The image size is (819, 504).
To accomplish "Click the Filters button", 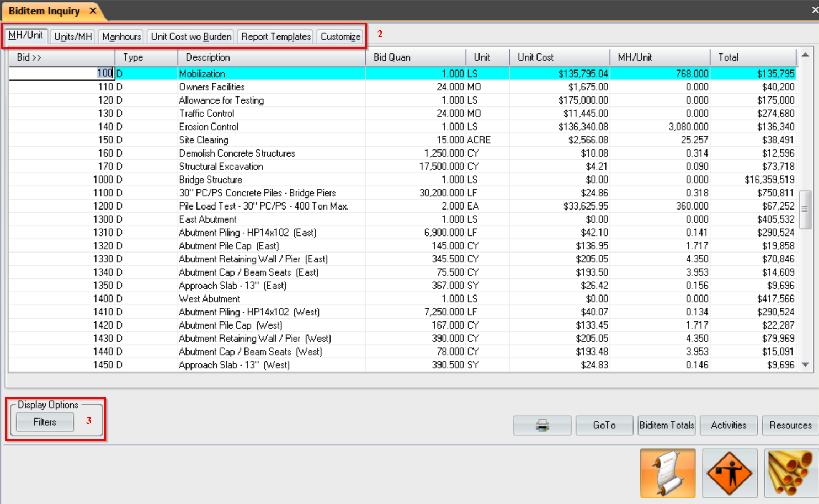I will click(x=45, y=422).
